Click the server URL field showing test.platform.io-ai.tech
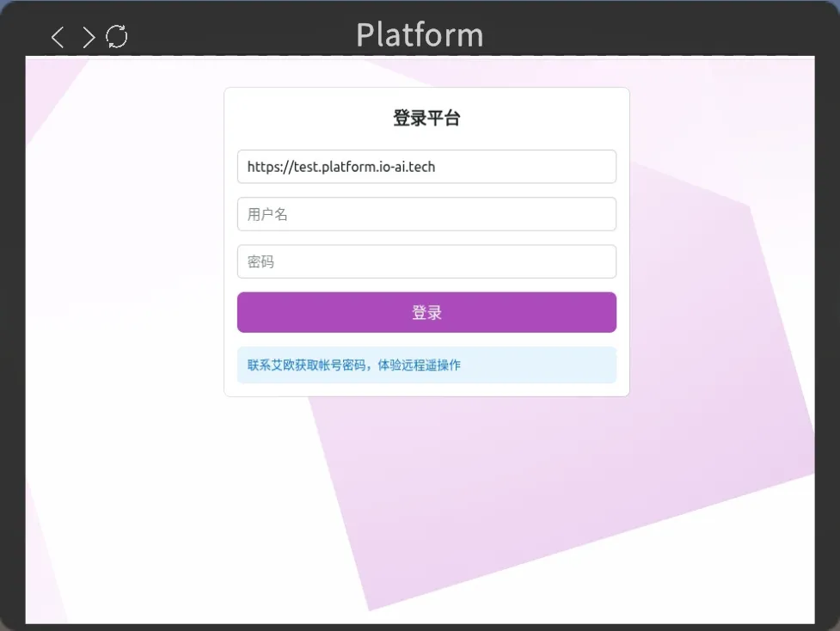This screenshot has height=631, width=840. pyautogui.click(x=426, y=167)
